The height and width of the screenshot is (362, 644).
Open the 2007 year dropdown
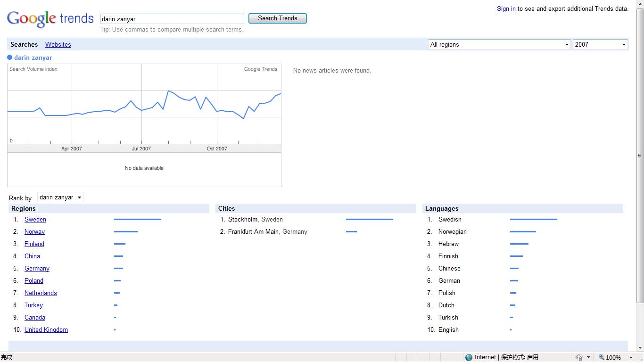pyautogui.click(x=600, y=44)
